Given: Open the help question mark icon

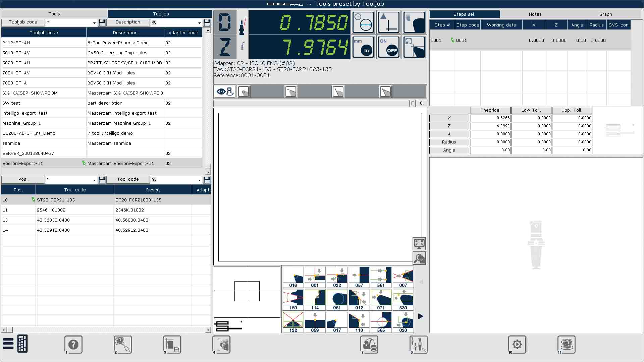Looking at the screenshot, I should point(73,344).
